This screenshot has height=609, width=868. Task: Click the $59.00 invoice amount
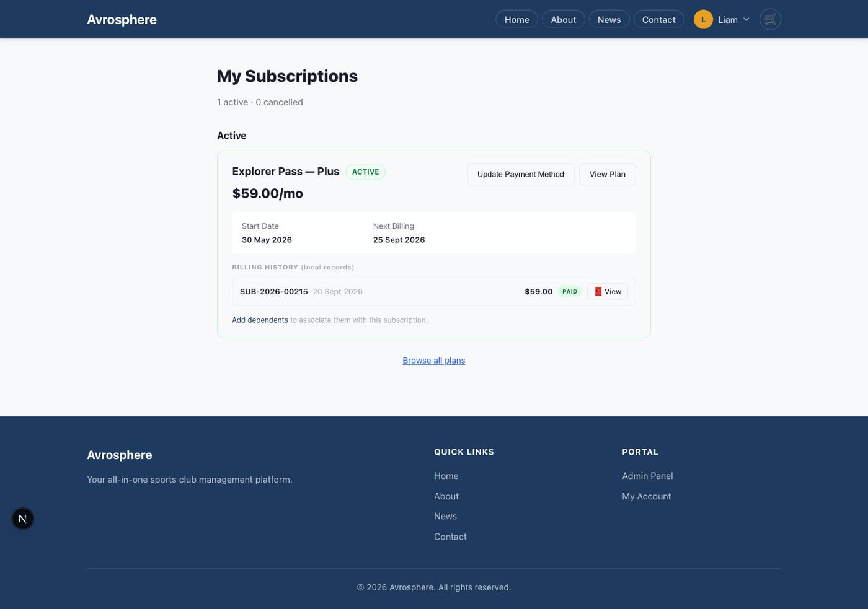[538, 291]
